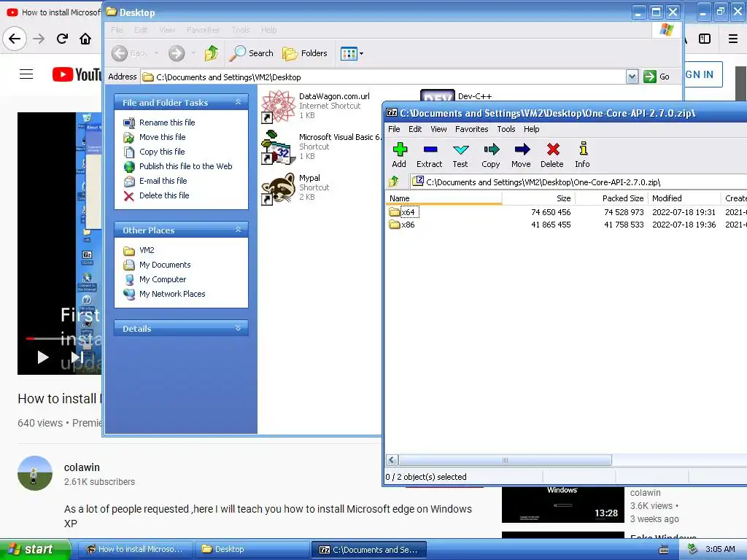Open the x86 folder in the archive
Viewport: 747px width, 560px height.
pyautogui.click(x=402, y=225)
